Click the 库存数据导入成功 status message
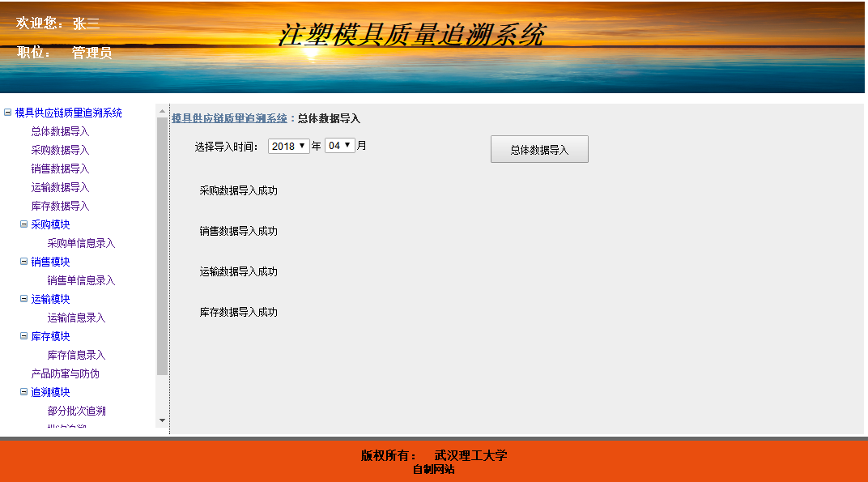 pos(239,312)
